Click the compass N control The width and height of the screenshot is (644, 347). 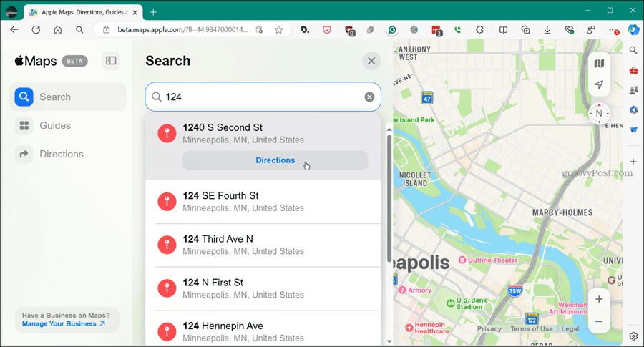(599, 113)
